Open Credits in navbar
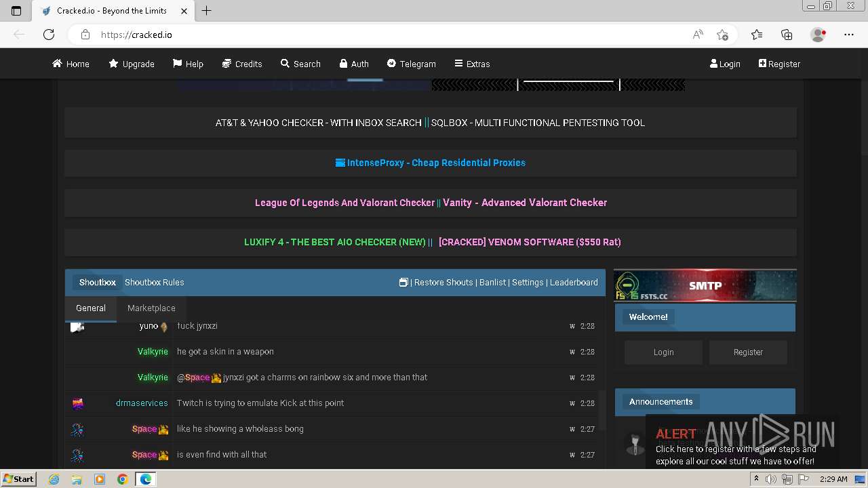 click(x=242, y=64)
